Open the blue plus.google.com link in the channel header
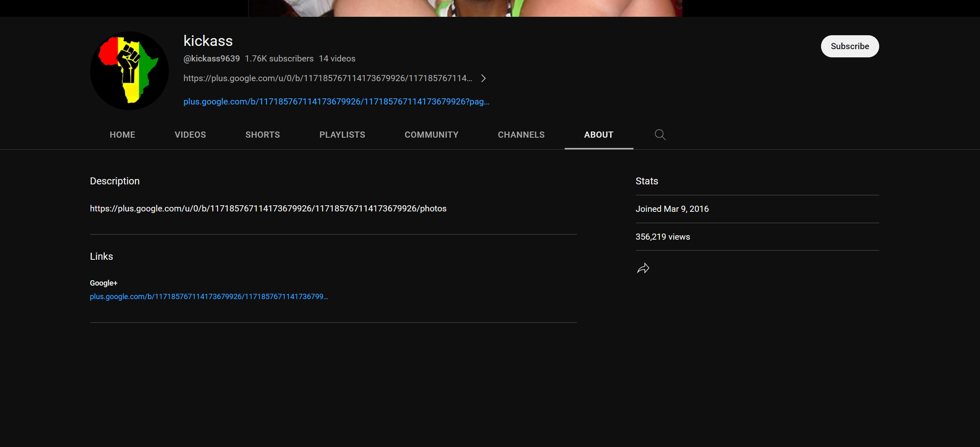 tap(336, 102)
